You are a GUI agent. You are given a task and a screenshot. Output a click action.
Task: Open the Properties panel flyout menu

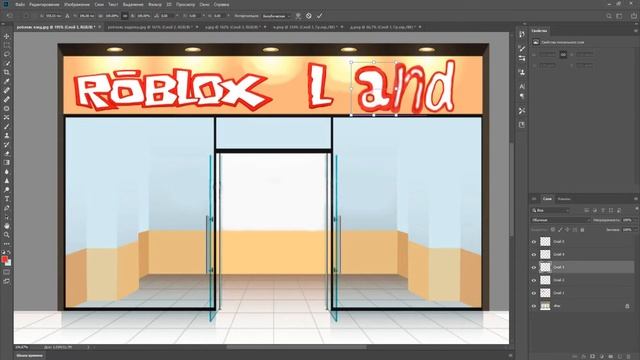[636, 31]
